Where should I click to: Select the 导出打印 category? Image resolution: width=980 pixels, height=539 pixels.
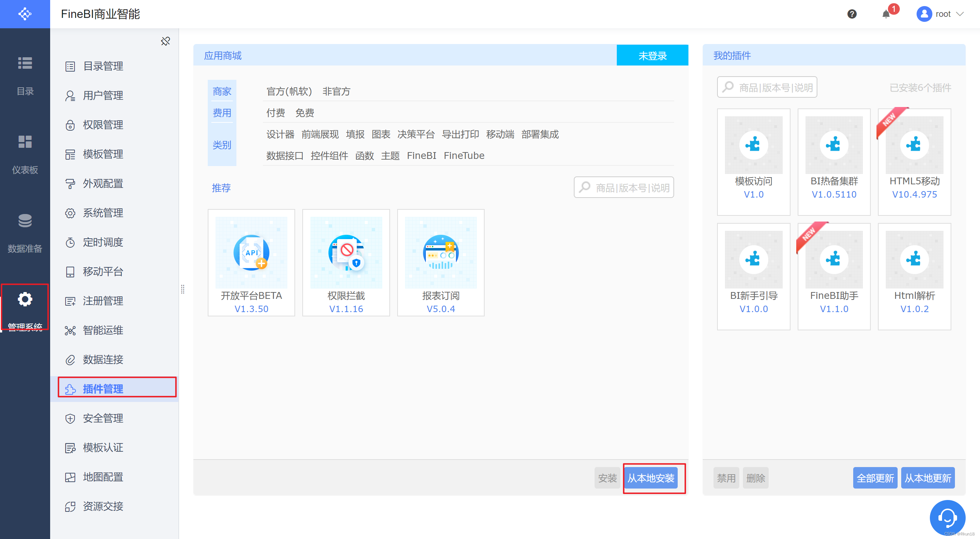[460, 134]
